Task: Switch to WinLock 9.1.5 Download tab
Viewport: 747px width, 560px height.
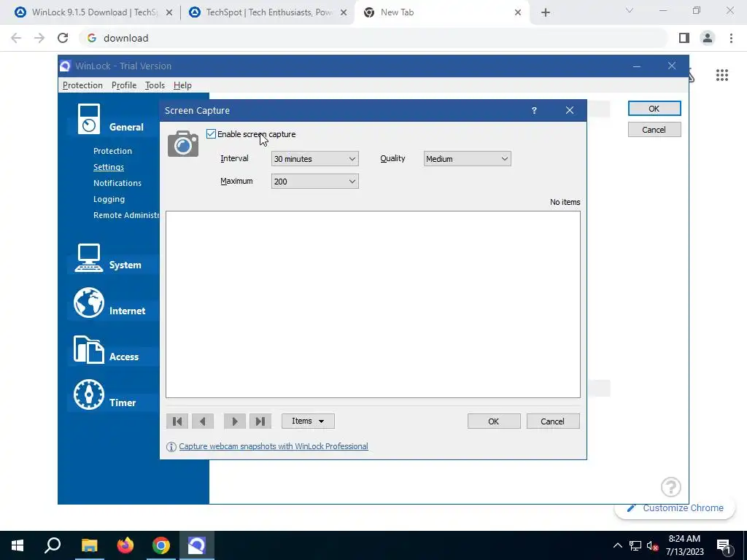Action: click(93, 12)
